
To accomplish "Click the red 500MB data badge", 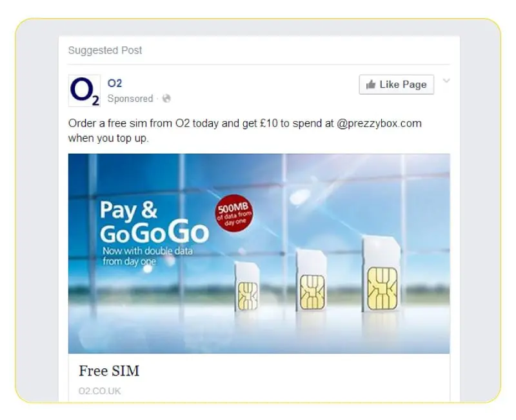I will (x=234, y=213).
